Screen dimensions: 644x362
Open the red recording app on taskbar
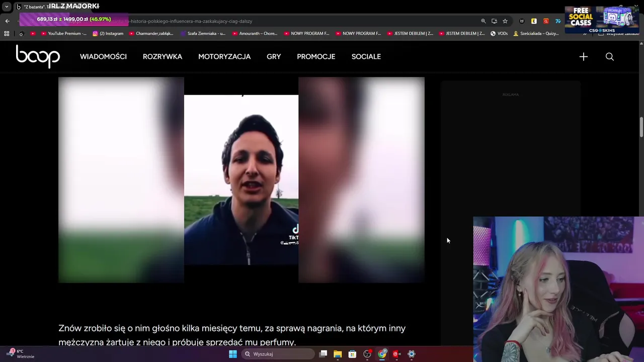pos(396,354)
